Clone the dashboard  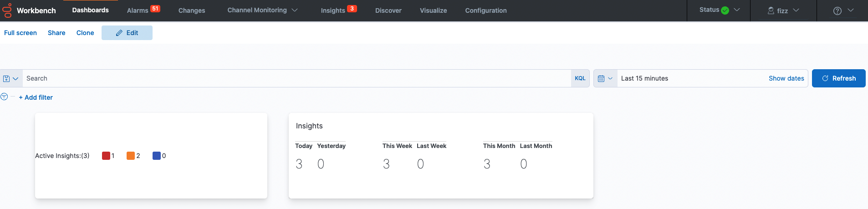pyautogui.click(x=85, y=33)
